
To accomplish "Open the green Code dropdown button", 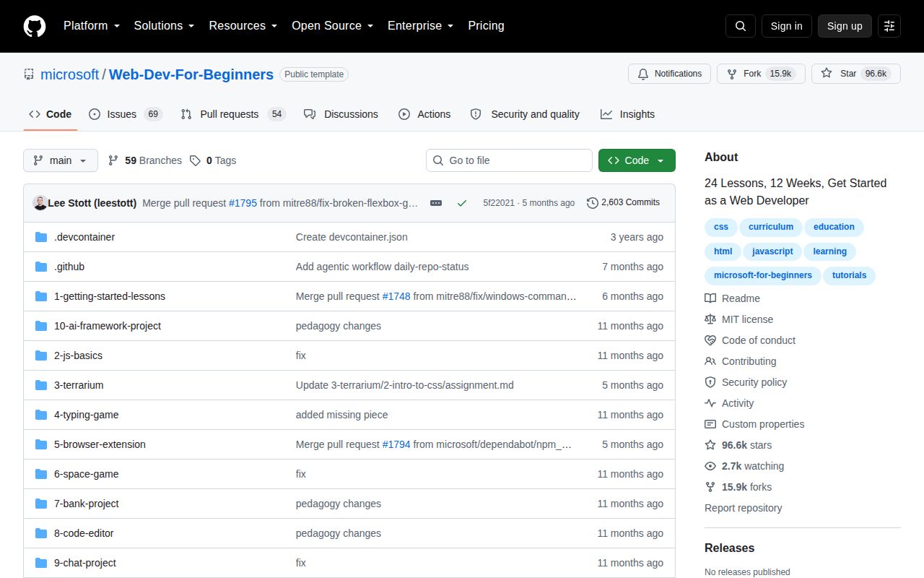I will (637, 160).
